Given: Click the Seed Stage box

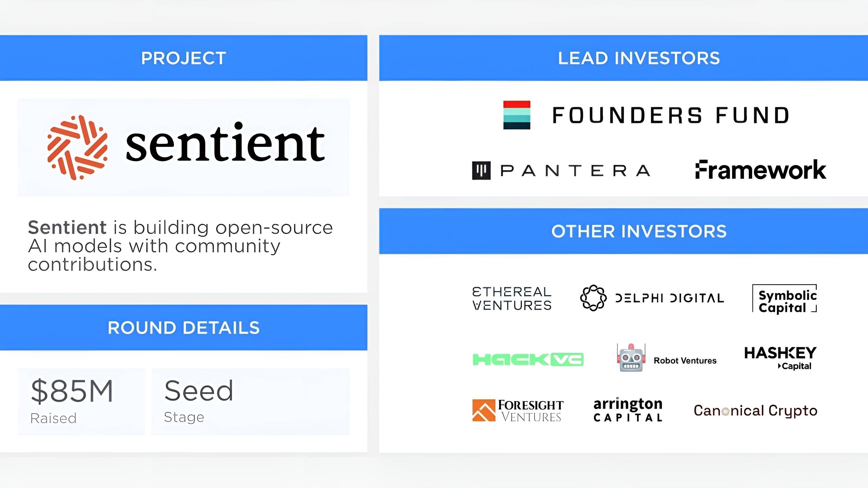Looking at the screenshot, I should click(x=250, y=401).
